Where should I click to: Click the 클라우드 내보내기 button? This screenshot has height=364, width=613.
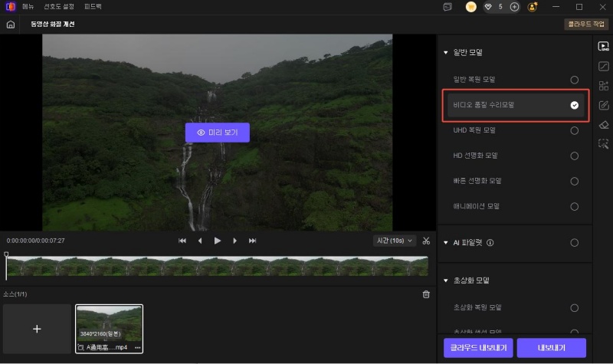478,348
